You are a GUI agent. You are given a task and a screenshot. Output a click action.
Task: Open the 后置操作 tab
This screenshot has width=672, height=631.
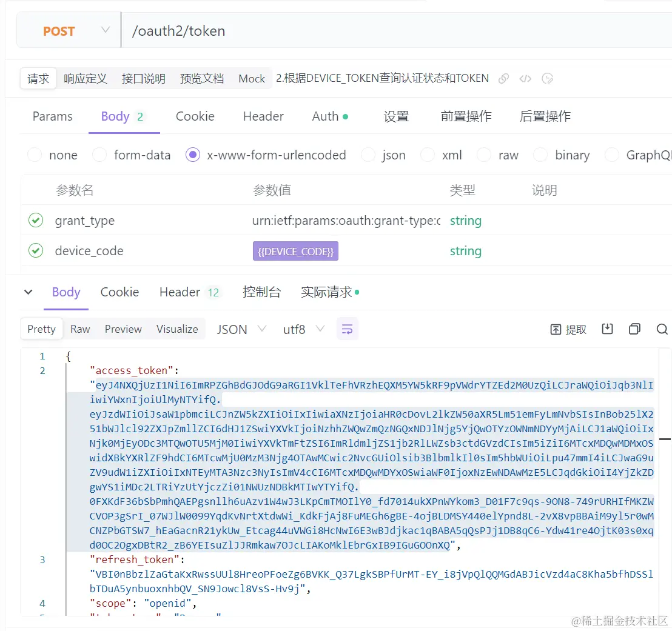coord(545,116)
